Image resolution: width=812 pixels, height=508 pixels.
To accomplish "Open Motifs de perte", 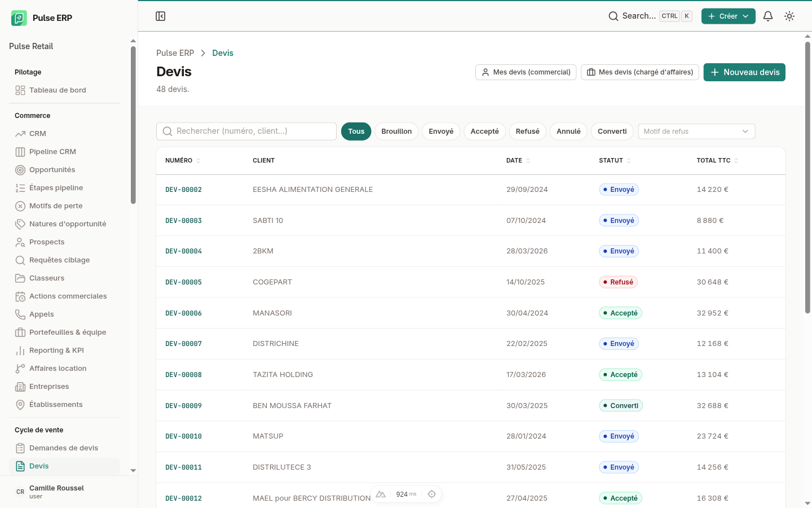I will 64,206.
